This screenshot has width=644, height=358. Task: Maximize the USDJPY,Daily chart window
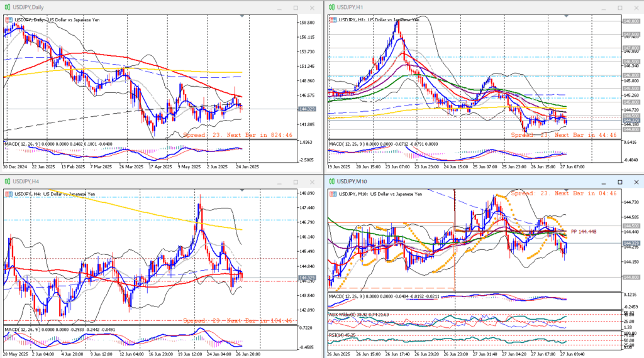pyautogui.click(x=296, y=8)
